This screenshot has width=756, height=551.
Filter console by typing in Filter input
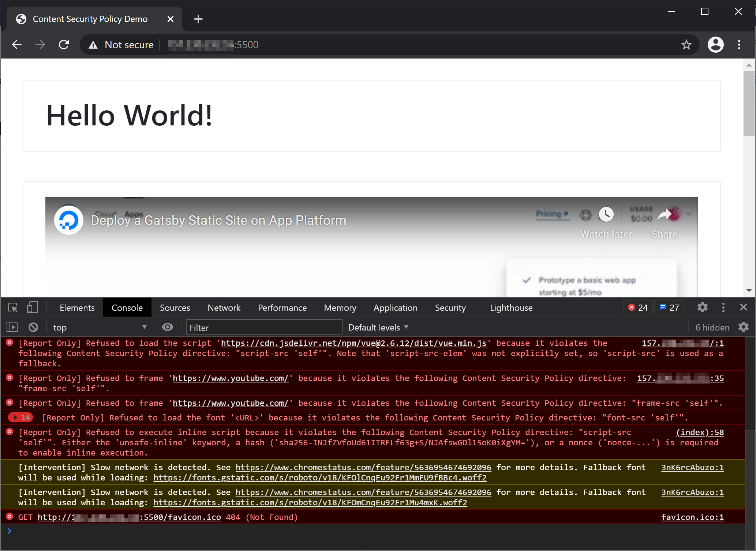[263, 328]
